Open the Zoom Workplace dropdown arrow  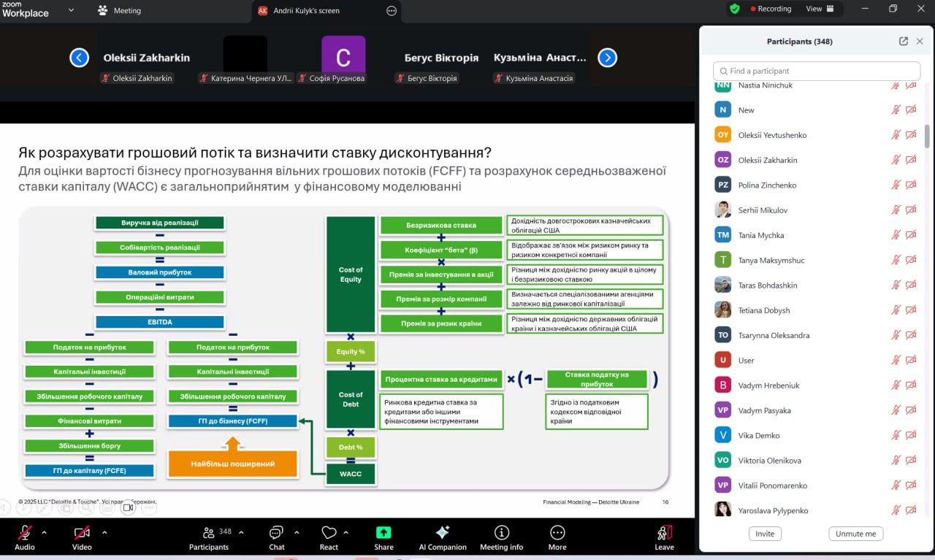(71, 10)
